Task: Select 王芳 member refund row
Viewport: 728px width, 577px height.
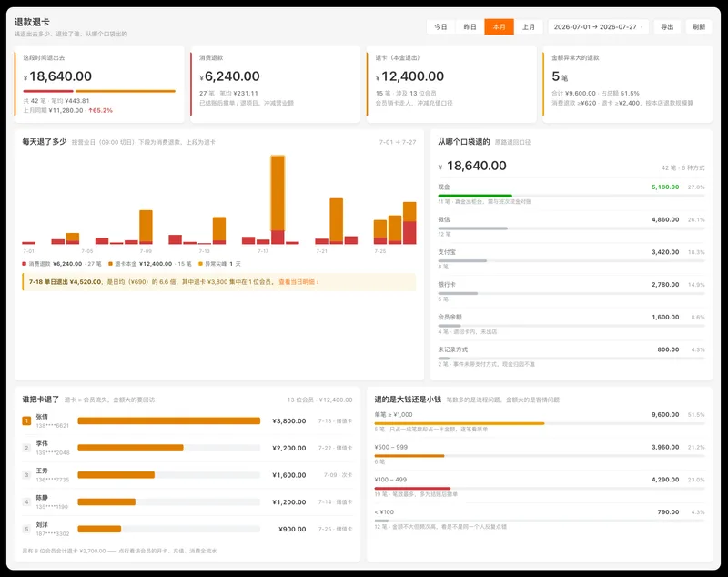Action: 187,475
